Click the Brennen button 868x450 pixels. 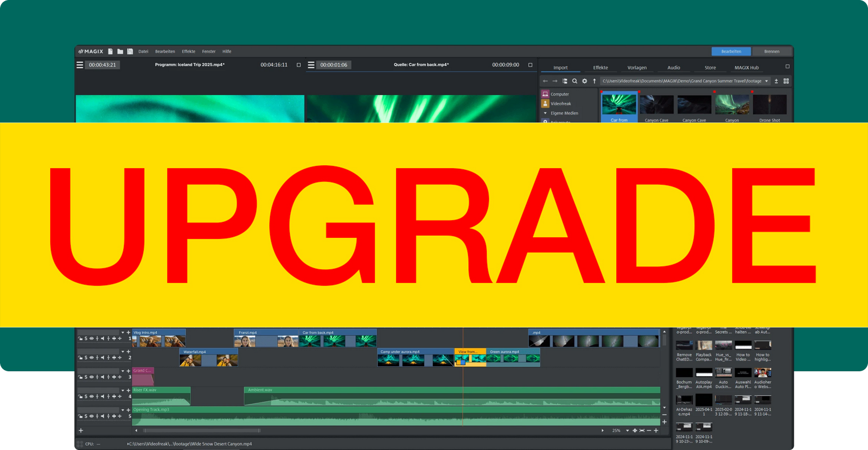[772, 52]
